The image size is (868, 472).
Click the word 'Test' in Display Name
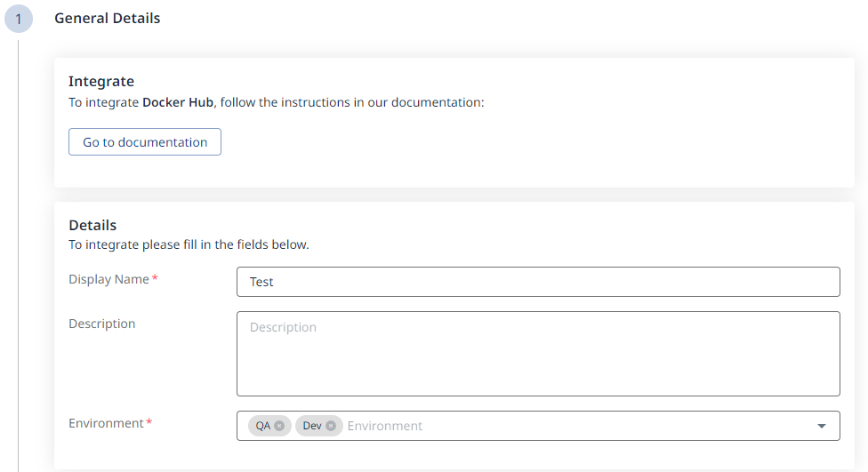point(261,282)
